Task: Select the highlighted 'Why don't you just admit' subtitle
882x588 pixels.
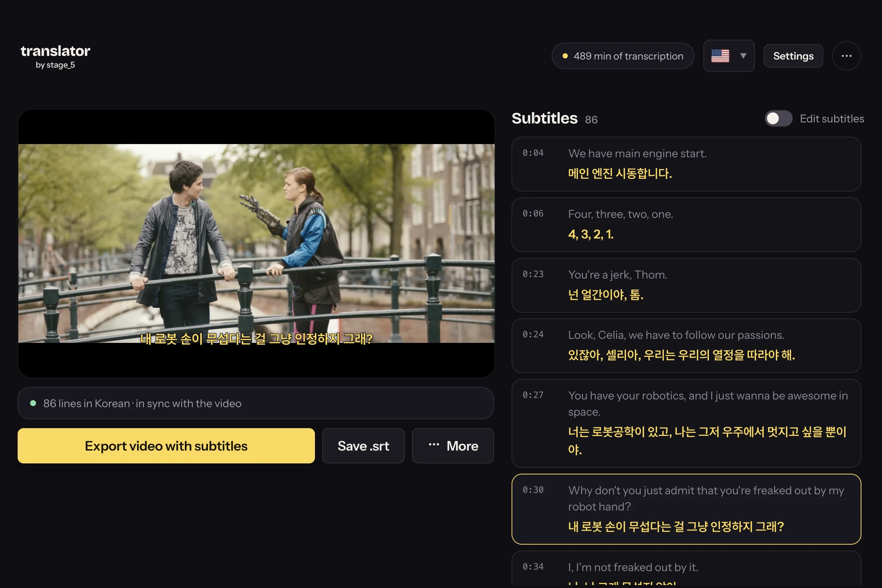Action: pyautogui.click(x=686, y=509)
